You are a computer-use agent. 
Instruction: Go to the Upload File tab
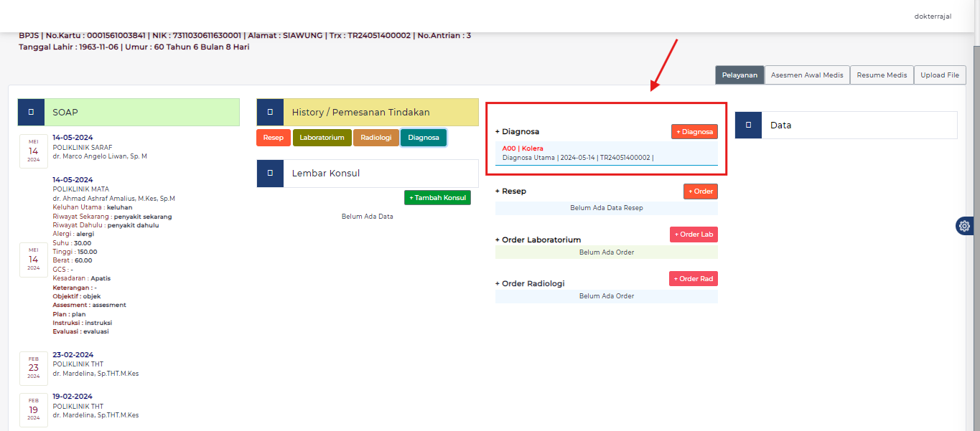tap(940, 75)
